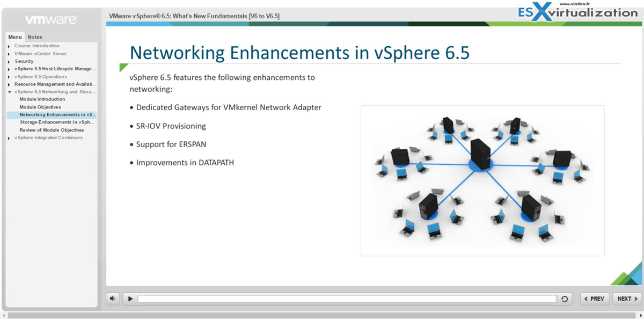The width and height of the screenshot is (644, 319).
Task: Switch to the Menu tab
Action: click(x=15, y=37)
